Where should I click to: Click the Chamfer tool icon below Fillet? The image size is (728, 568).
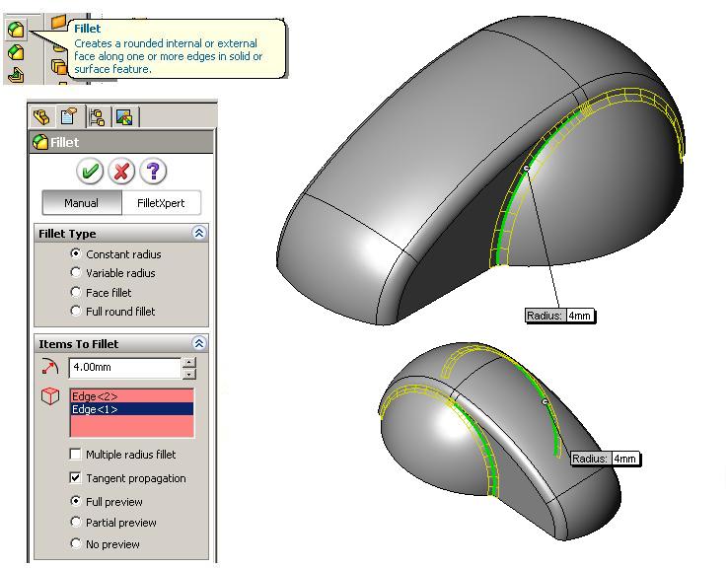point(16,52)
